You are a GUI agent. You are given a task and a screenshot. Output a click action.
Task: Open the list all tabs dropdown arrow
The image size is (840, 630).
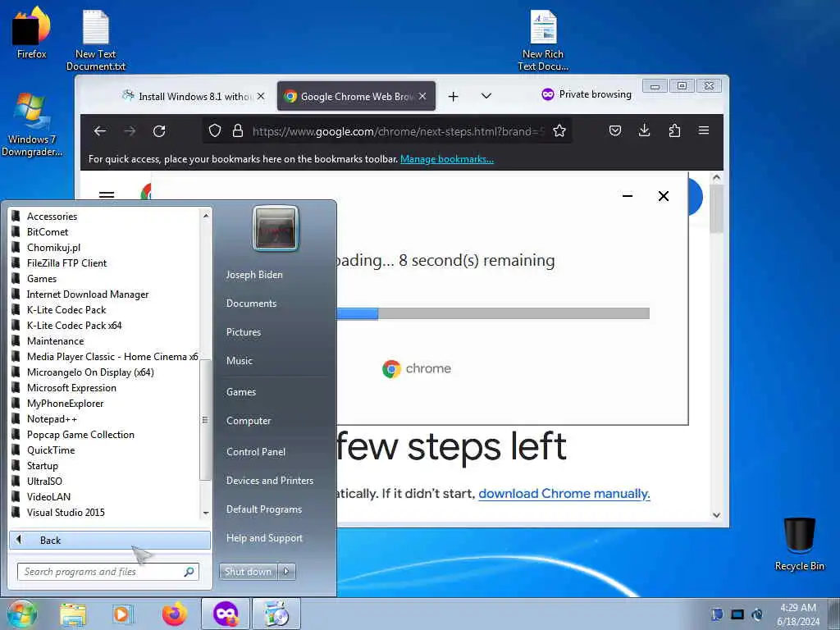[x=486, y=97]
